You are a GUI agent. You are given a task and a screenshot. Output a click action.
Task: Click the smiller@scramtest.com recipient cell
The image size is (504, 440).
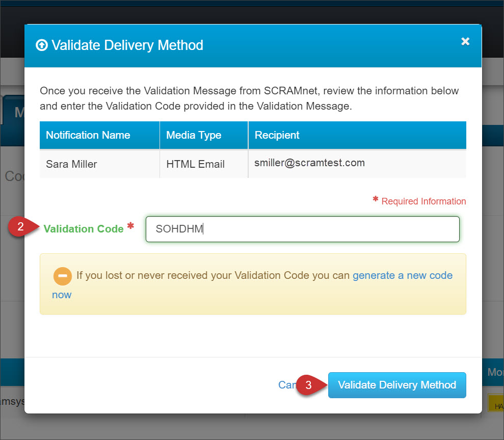point(309,163)
